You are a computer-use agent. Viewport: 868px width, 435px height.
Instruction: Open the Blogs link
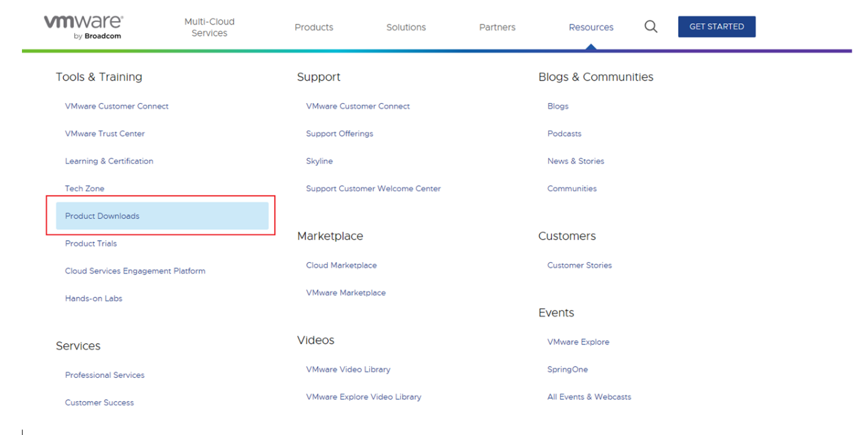point(558,106)
